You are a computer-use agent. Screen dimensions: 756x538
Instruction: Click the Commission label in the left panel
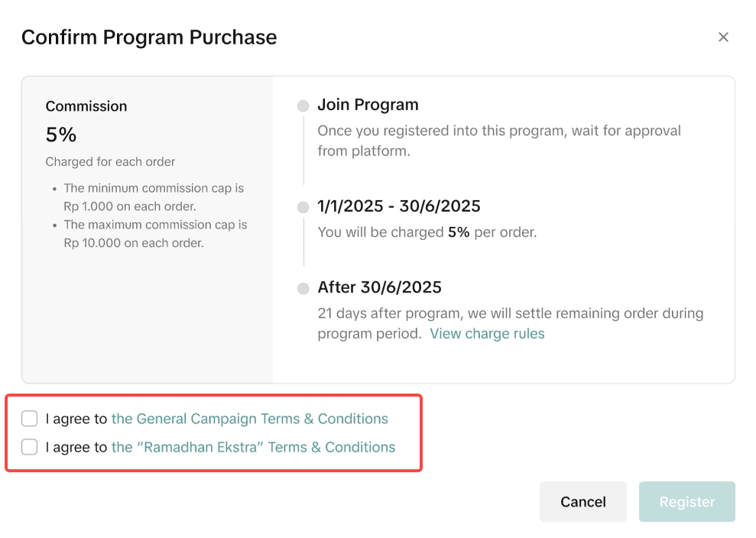coord(86,107)
